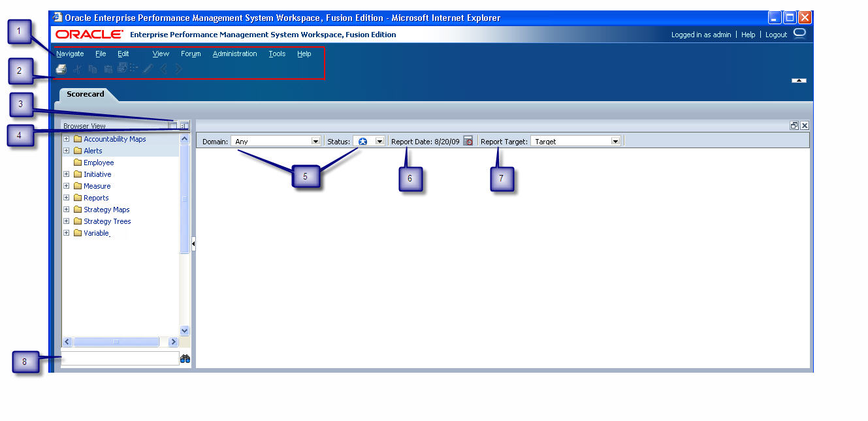Select Employee in the tree
This screenshot has height=421, width=868.
coord(99,163)
